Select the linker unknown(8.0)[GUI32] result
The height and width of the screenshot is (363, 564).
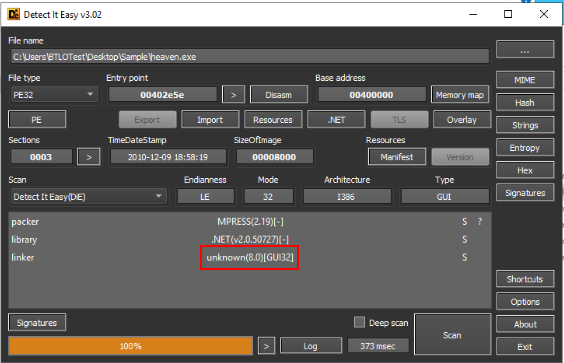[x=250, y=257]
